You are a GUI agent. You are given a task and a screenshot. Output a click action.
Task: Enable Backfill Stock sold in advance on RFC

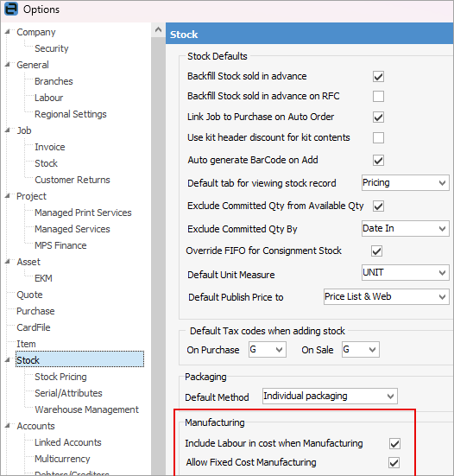coord(378,97)
